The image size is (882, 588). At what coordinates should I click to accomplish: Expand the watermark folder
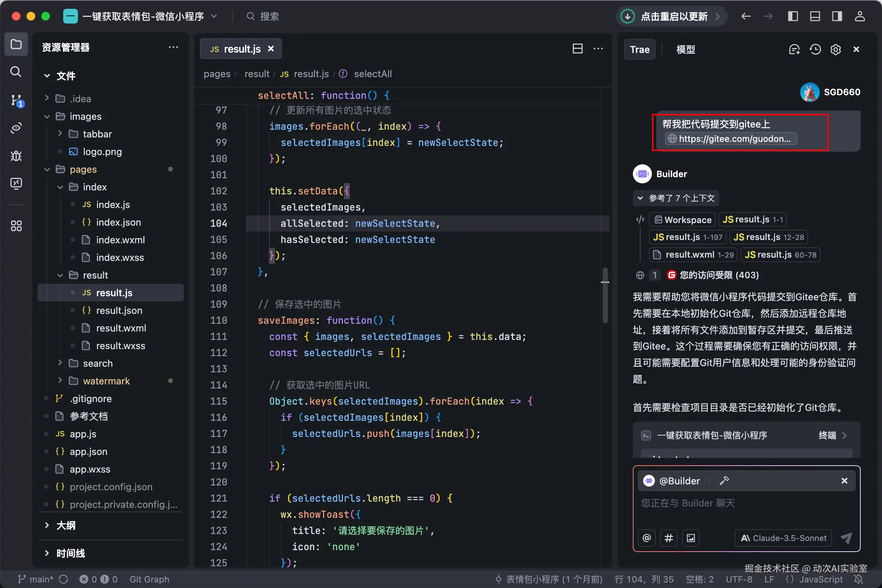point(106,381)
